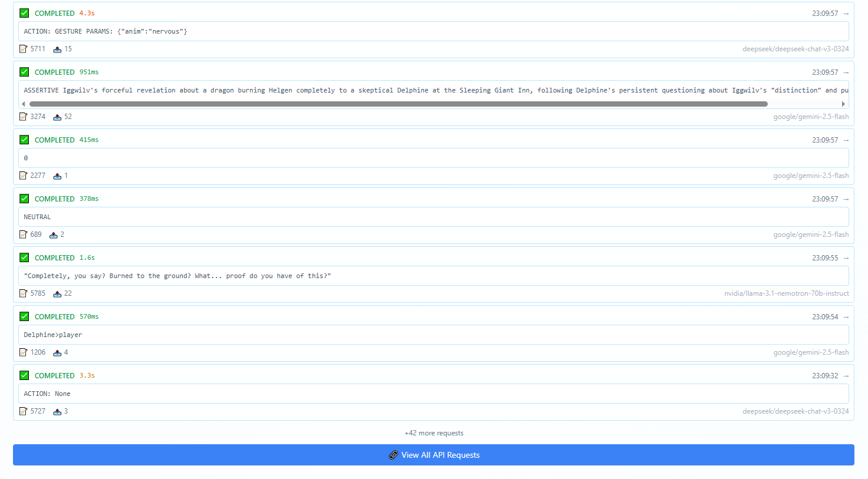The width and height of the screenshot is (868, 479).
Task: Click the input tokens icon beside 1206
Action: (24, 352)
